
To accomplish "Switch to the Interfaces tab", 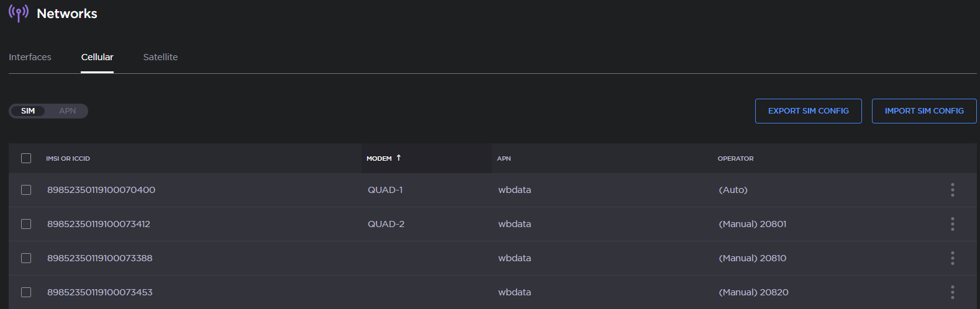I will coord(30,57).
